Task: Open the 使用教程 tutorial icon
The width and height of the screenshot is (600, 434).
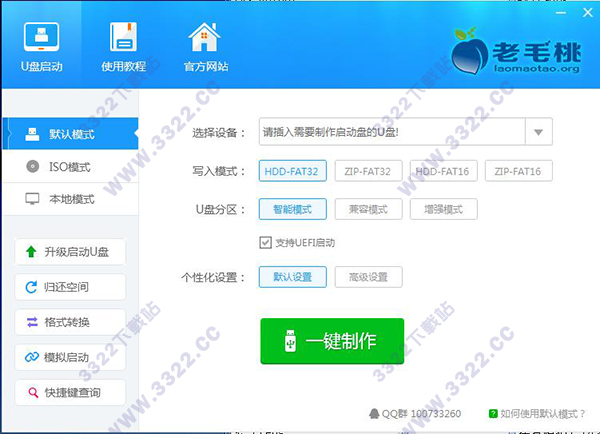Action: 123,37
